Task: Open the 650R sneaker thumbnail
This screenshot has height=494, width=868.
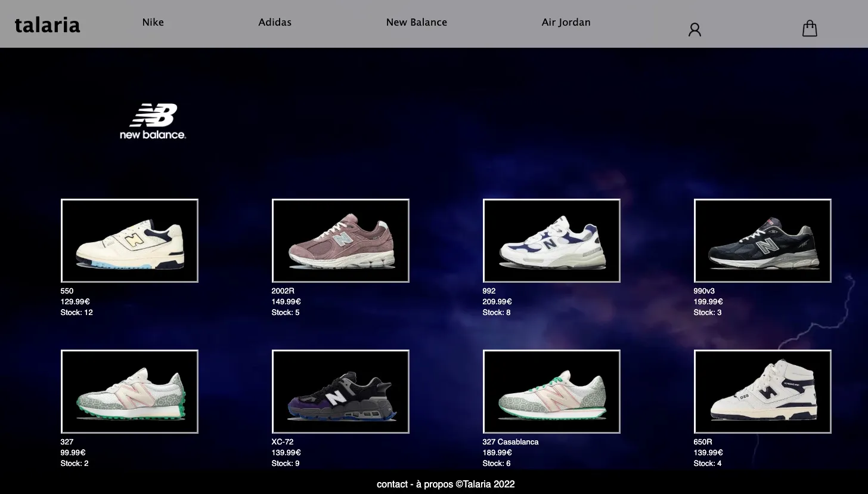Action: (x=762, y=391)
